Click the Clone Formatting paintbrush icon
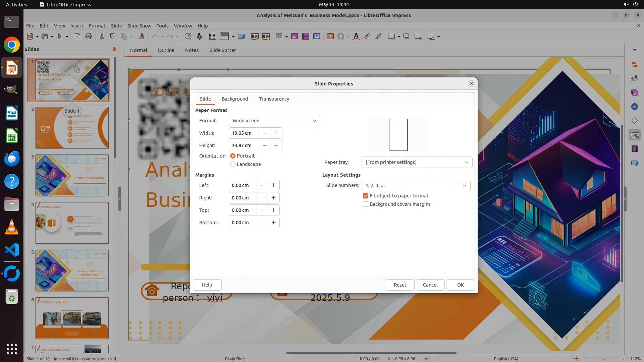 (141, 37)
